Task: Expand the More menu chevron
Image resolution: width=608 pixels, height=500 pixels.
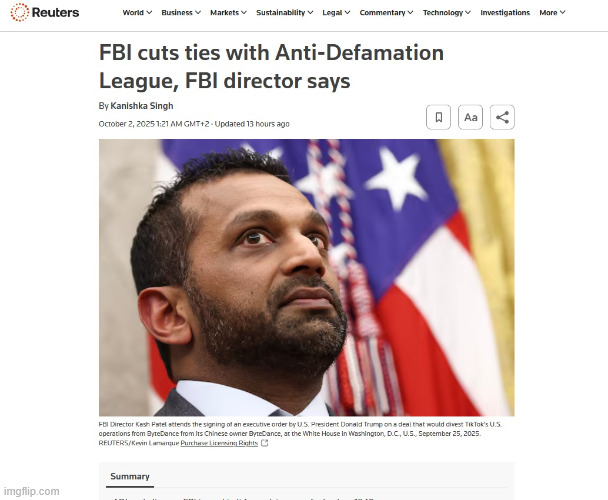Action: (x=563, y=12)
